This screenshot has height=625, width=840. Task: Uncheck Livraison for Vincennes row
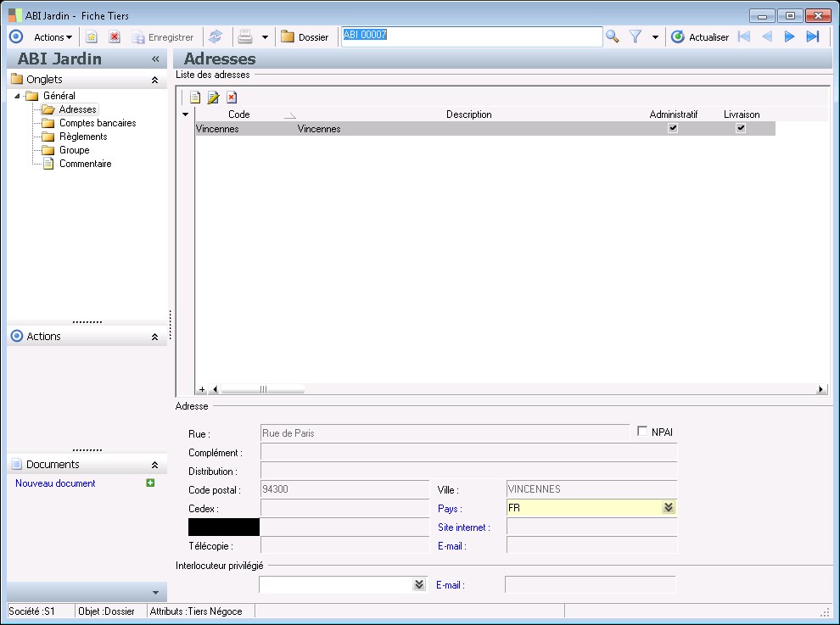741,129
